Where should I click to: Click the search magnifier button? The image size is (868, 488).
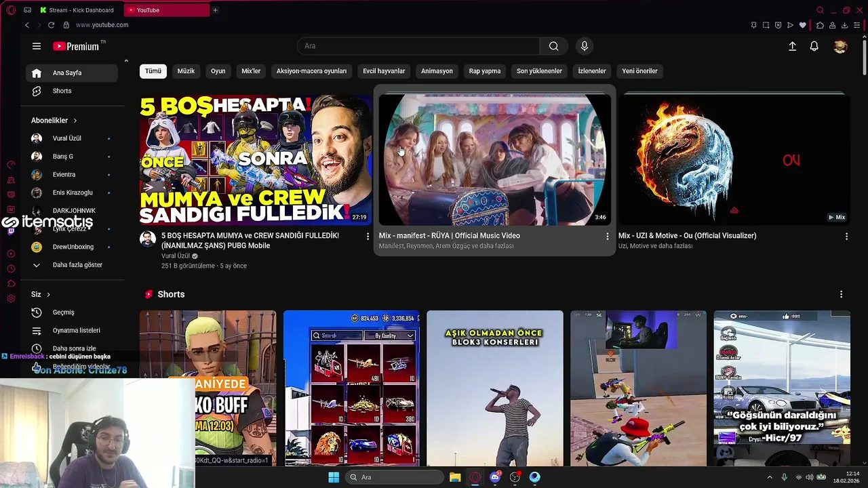(554, 46)
